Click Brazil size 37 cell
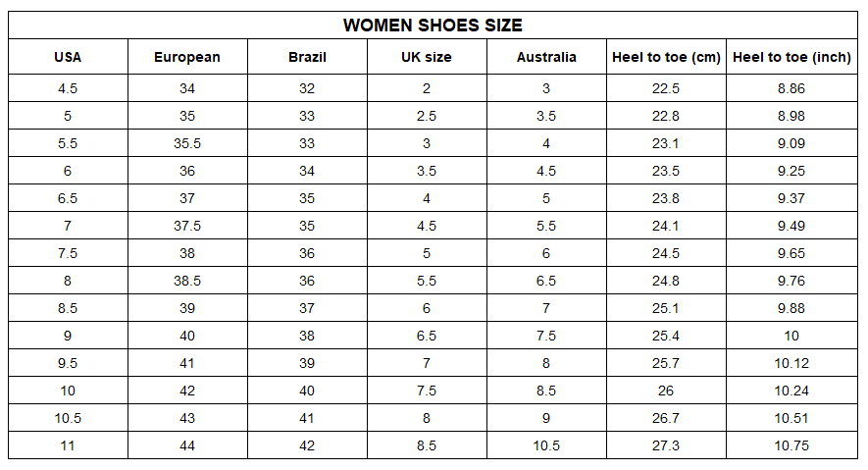This screenshot has height=470, width=868. pos(307,308)
